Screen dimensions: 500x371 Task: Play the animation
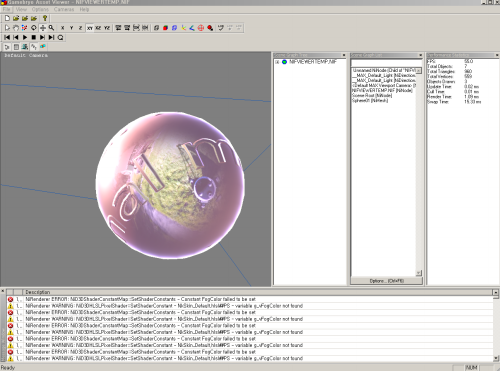[25, 37]
